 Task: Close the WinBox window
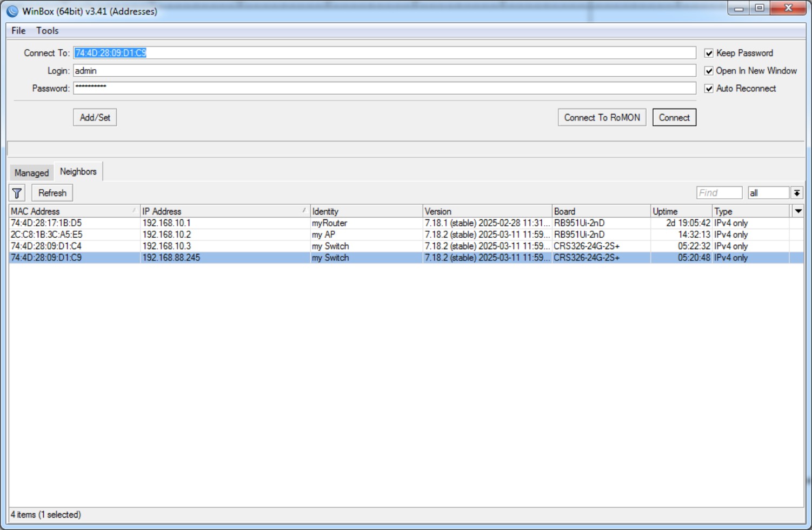788,8
